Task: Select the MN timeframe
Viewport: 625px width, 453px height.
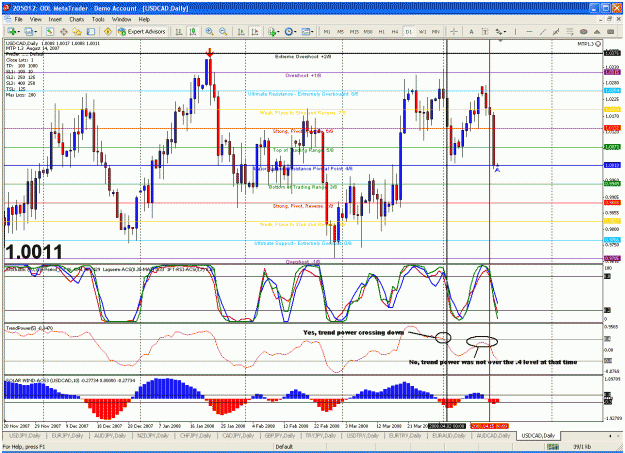Action: pos(436,32)
